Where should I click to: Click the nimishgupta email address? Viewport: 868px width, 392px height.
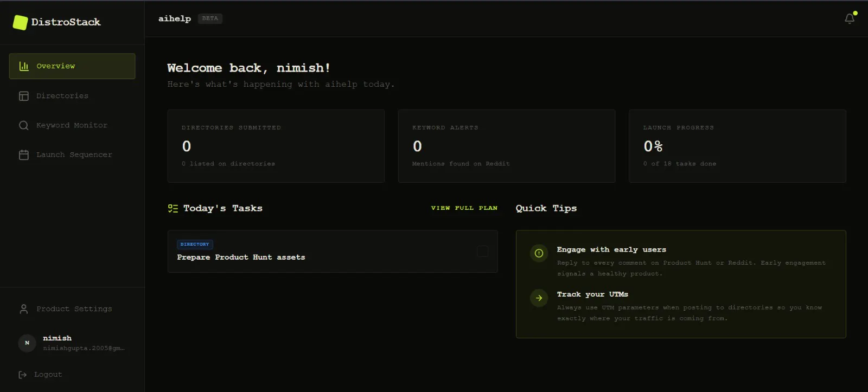pyautogui.click(x=84, y=348)
